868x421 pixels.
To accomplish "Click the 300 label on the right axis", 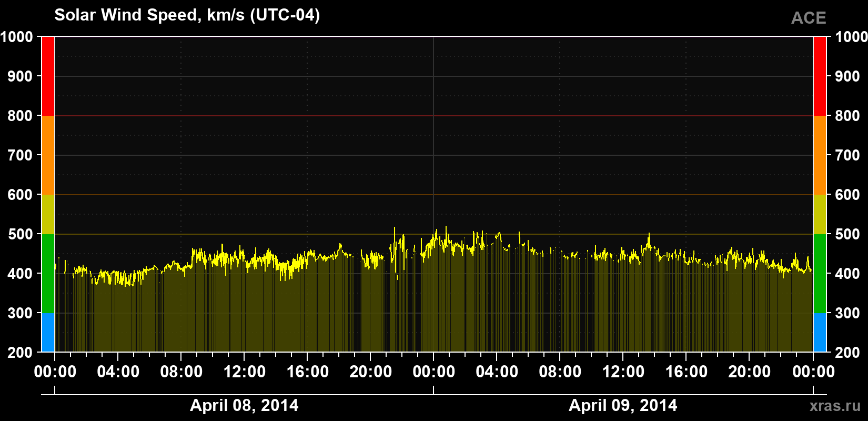I will coord(847,313).
